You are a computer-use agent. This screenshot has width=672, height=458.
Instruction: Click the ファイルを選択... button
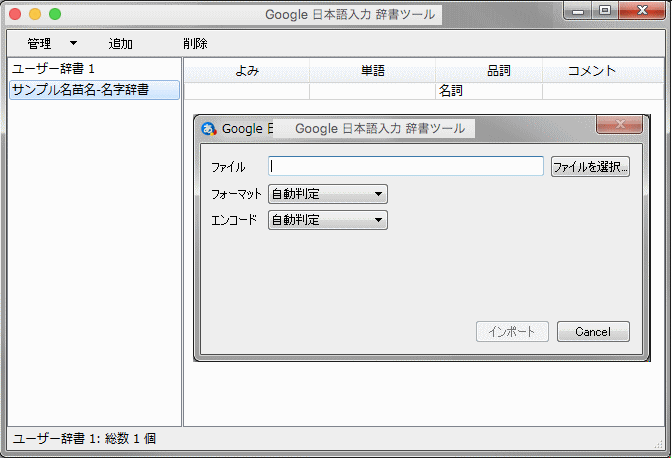tap(590, 166)
